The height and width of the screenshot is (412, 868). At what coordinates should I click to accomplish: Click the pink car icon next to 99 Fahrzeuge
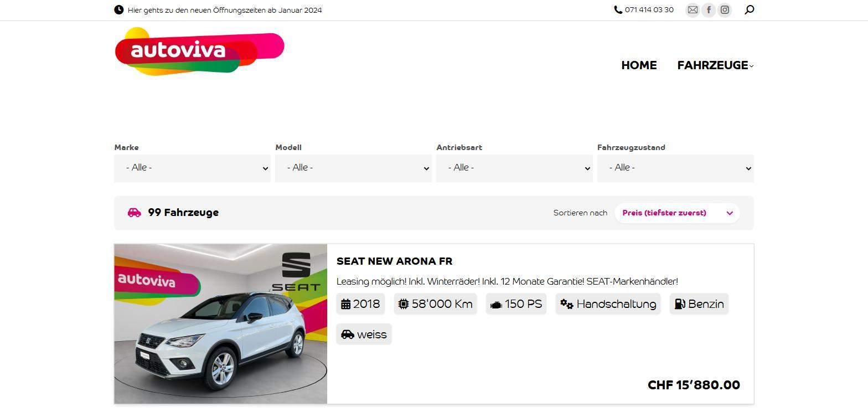pyautogui.click(x=134, y=213)
